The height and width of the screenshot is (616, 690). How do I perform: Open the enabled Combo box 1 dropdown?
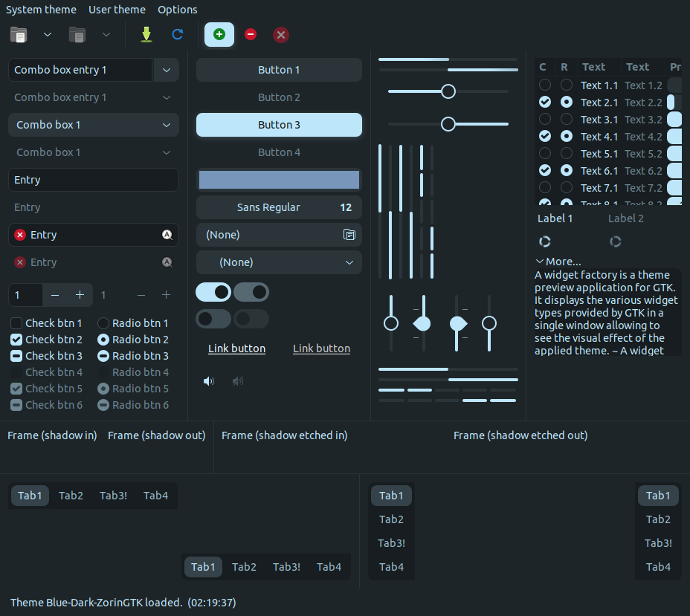click(94, 125)
